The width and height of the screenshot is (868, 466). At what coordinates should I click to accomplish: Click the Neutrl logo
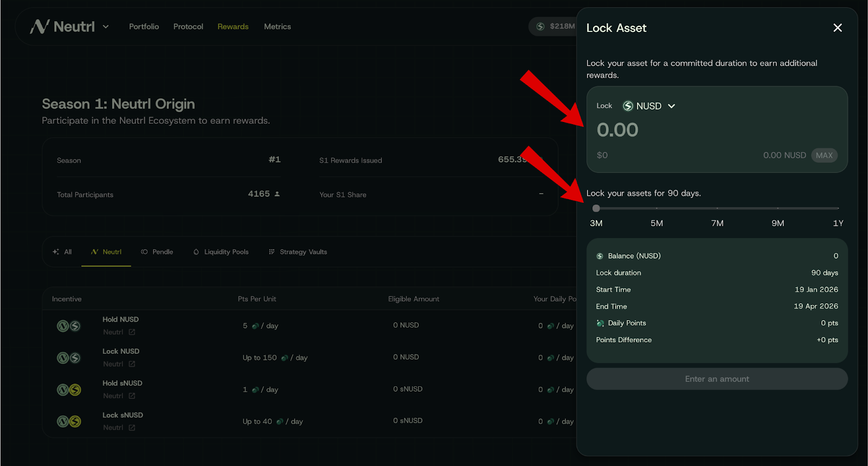pyautogui.click(x=62, y=27)
